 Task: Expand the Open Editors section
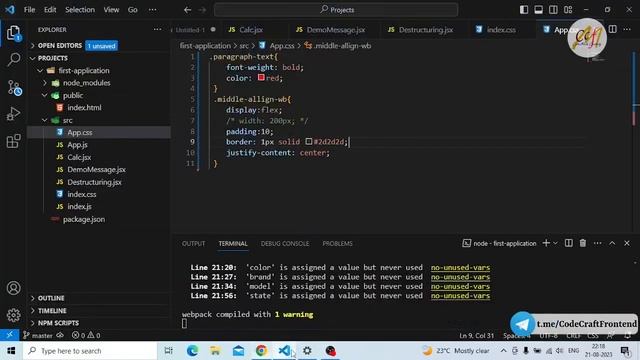[x=60, y=46]
